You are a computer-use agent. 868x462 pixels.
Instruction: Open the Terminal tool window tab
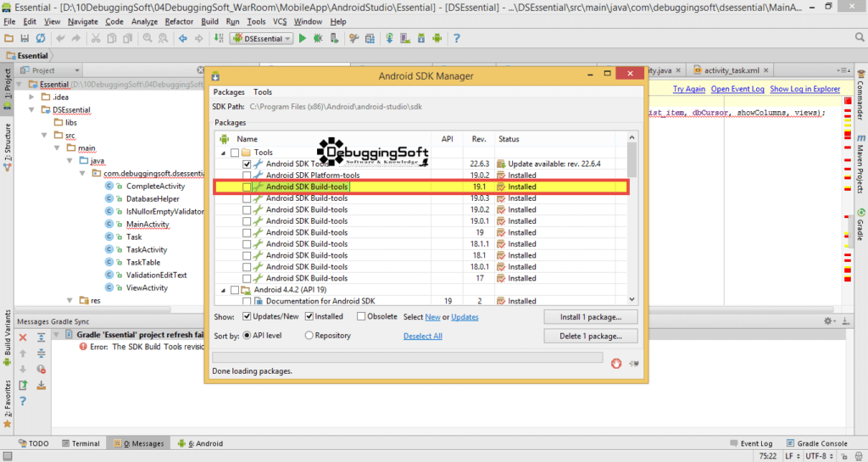click(81, 443)
